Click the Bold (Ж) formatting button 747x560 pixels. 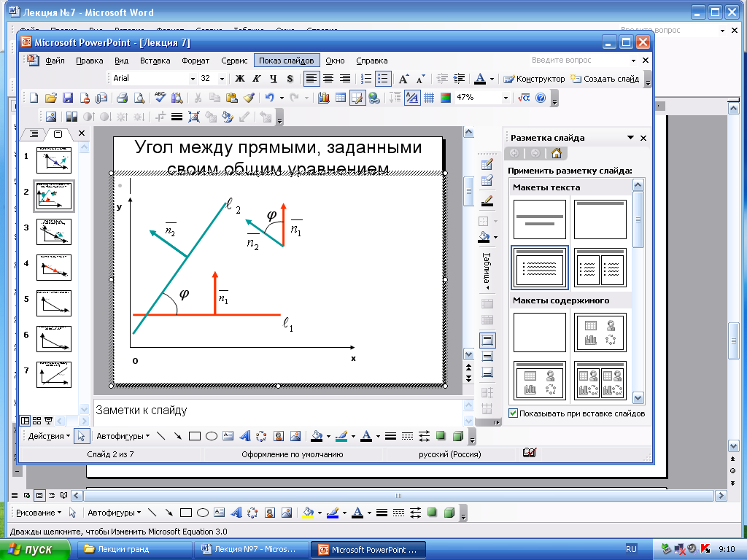point(240,79)
